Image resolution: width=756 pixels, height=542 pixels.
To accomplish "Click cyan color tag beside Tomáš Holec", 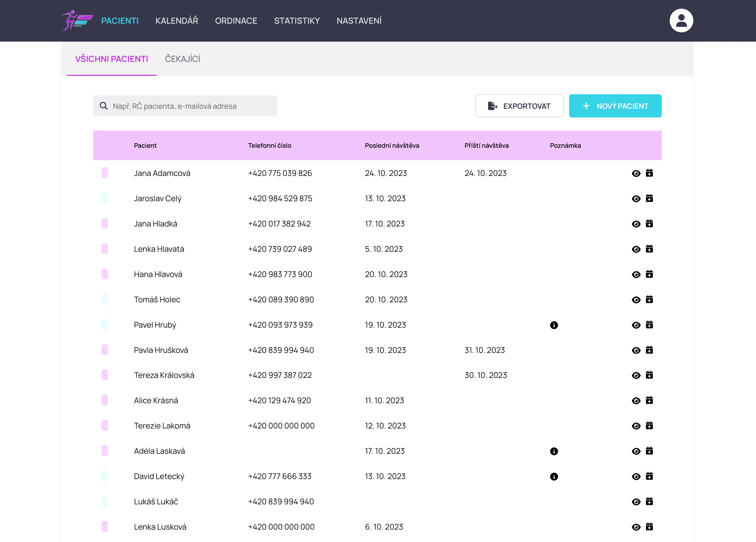I will [x=105, y=299].
